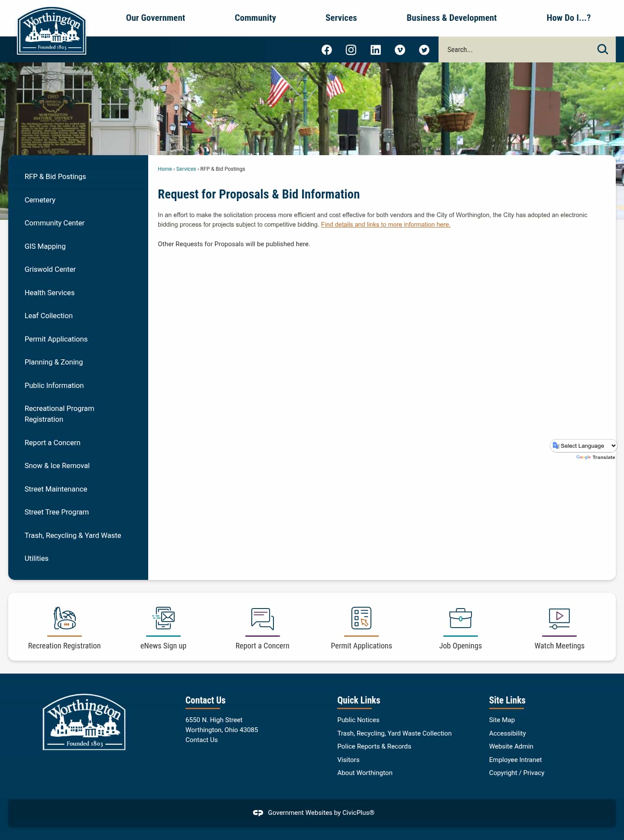Click the Job Openings briefcase icon

point(461,618)
